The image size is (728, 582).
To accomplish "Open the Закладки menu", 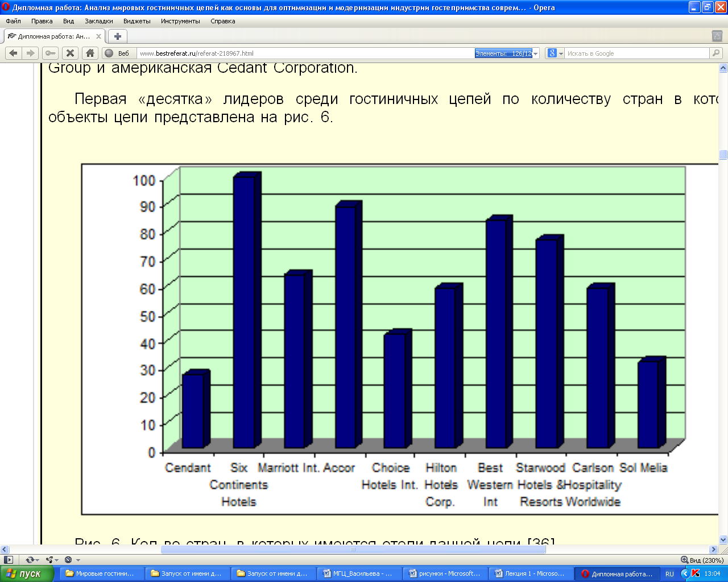I will pyautogui.click(x=99, y=21).
